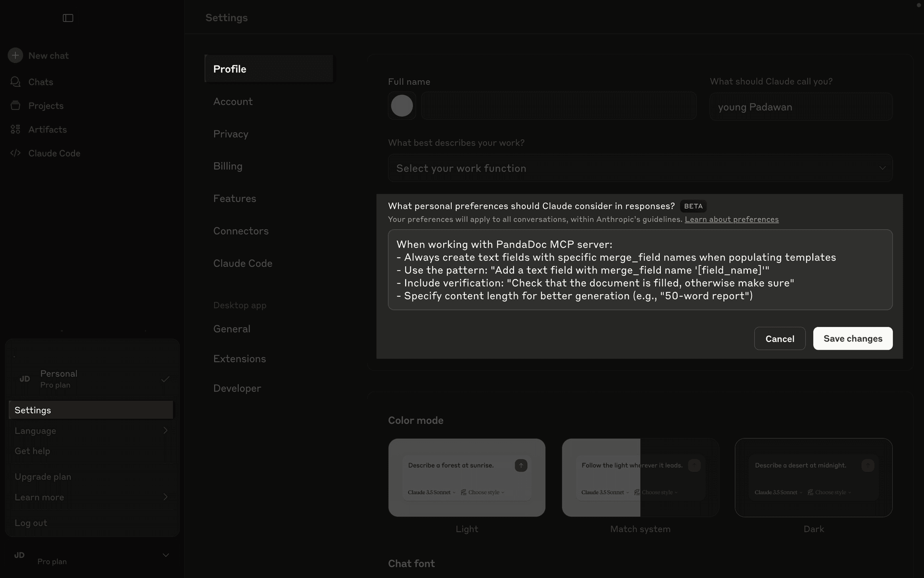This screenshot has width=924, height=578.
Task: Select Match system color mode
Action: [x=640, y=477]
